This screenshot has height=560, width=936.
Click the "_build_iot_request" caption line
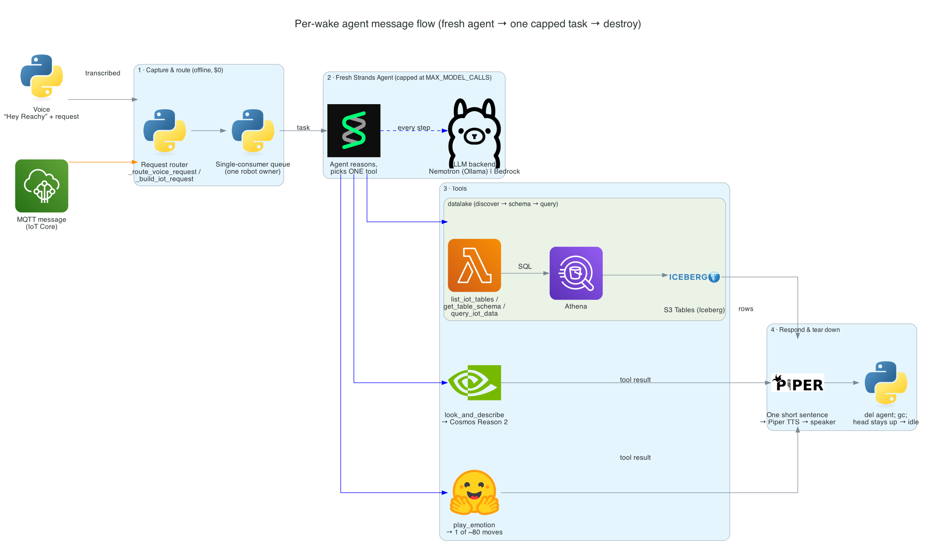tap(164, 179)
